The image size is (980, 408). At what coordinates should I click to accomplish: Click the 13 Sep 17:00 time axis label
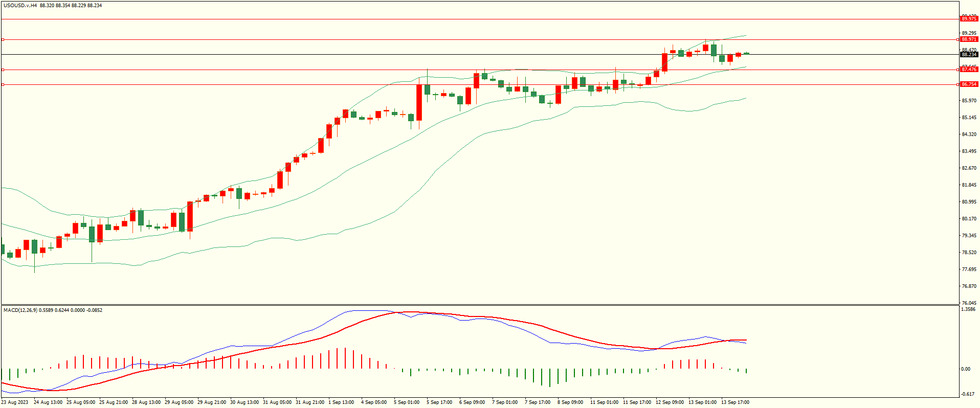tap(735, 402)
